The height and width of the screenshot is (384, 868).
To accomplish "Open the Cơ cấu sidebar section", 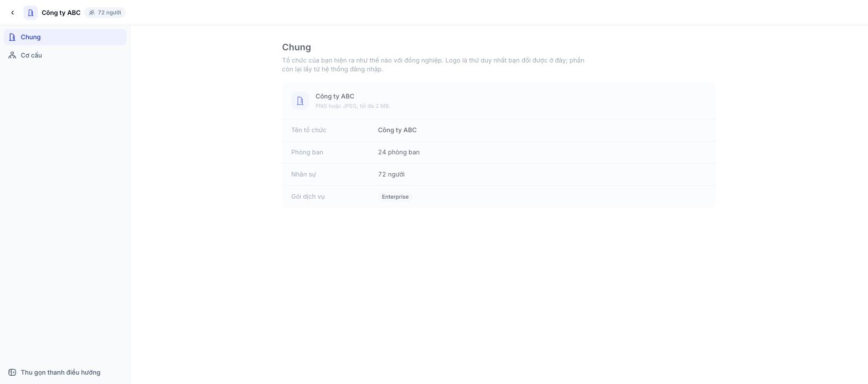I will coord(65,55).
